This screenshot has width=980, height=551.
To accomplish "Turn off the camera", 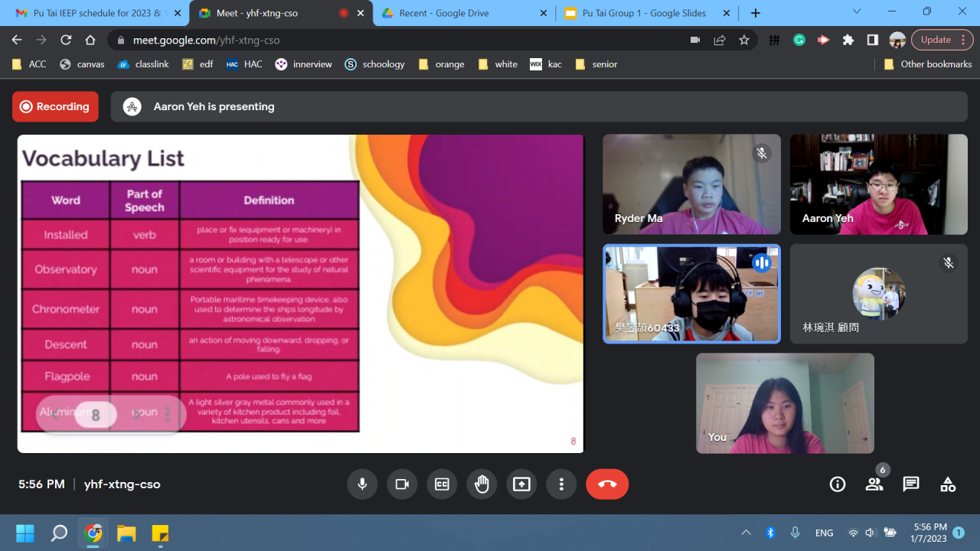I will (402, 484).
